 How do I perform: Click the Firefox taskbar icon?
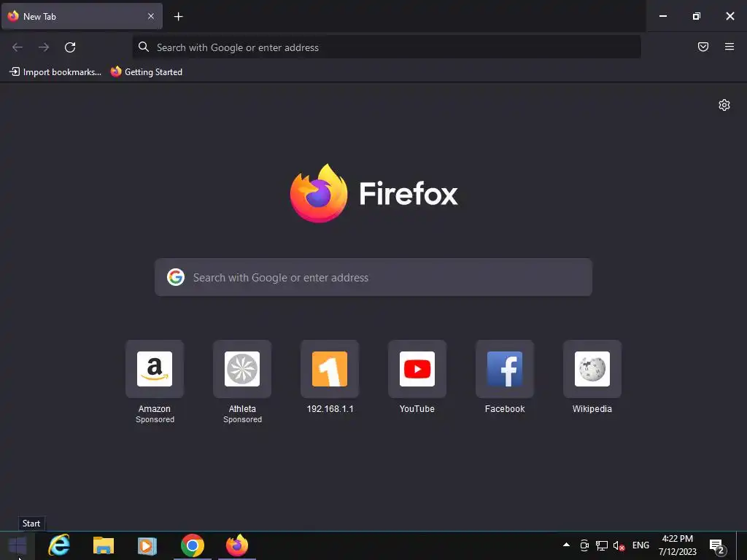pyautogui.click(x=237, y=545)
